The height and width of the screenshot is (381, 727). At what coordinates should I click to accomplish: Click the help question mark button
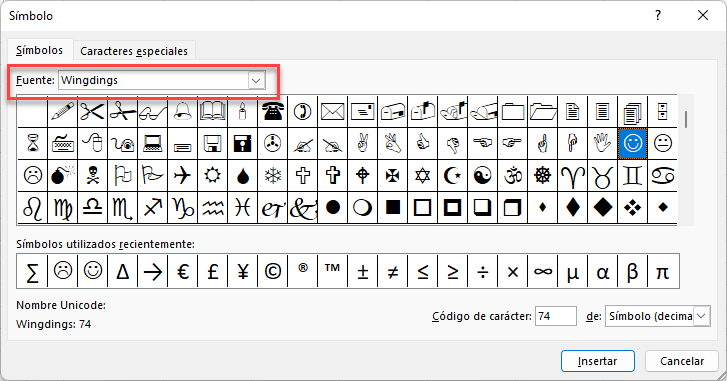pos(658,15)
